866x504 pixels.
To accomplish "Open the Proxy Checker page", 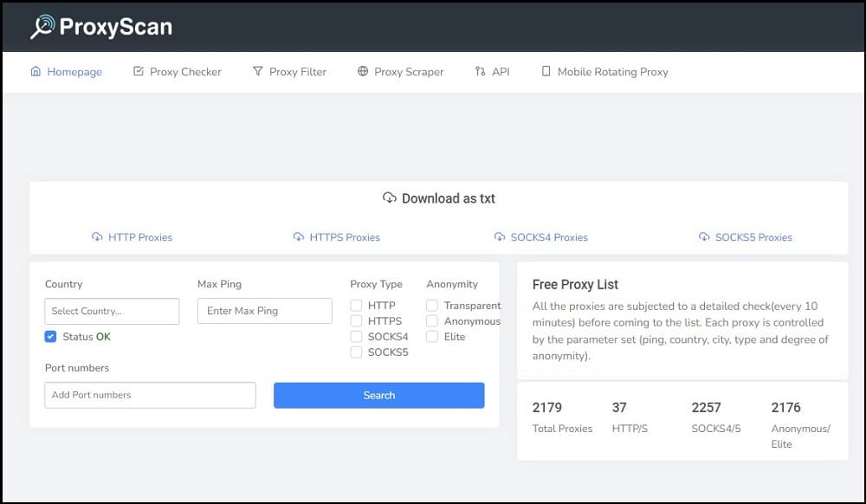I will [x=178, y=71].
